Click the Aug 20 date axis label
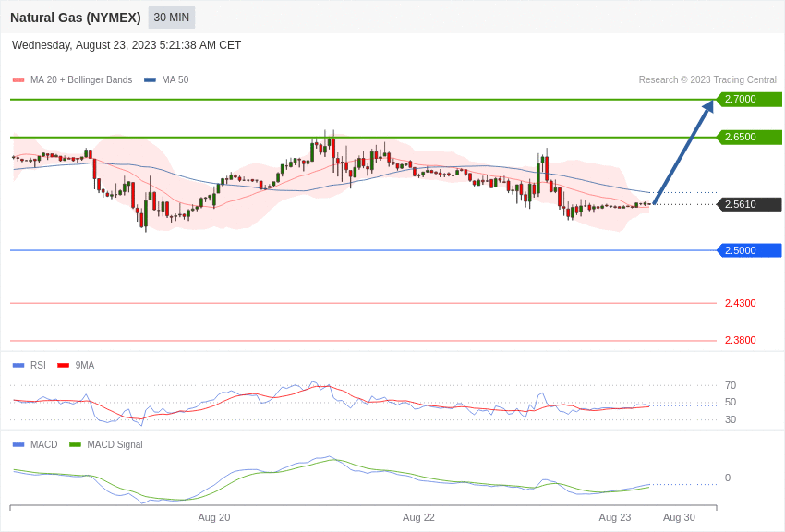The height and width of the screenshot is (532, 785). coord(214,517)
